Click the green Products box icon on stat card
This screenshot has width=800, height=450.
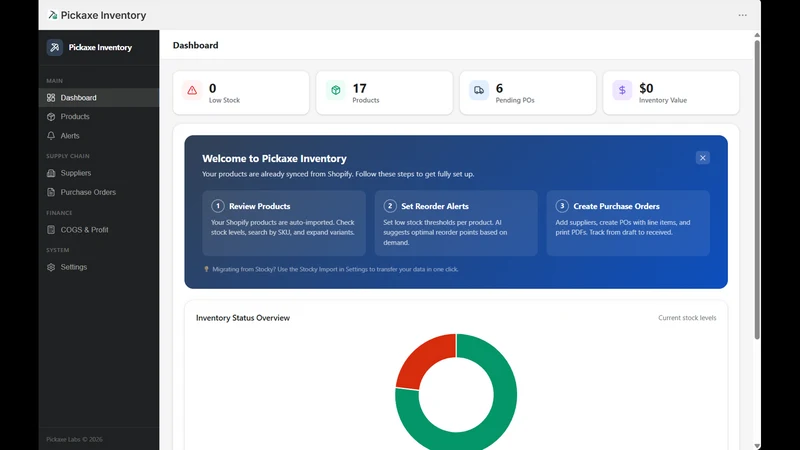pyautogui.click(x=336, y=90)
